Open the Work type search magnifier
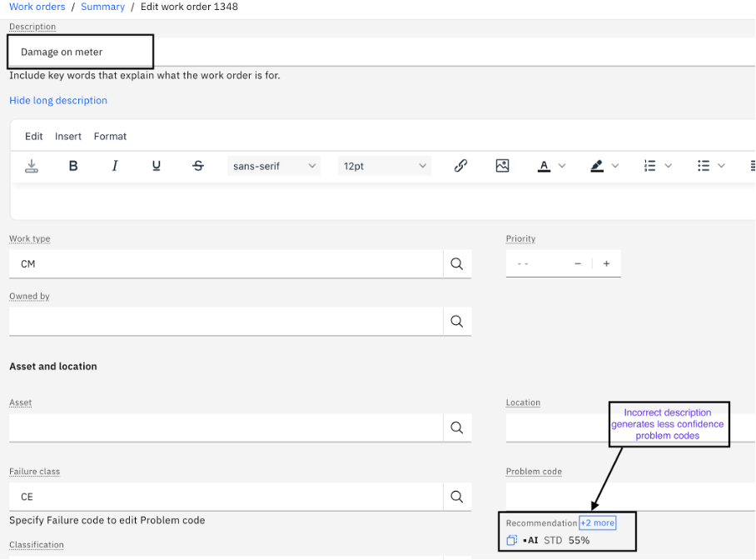This screenshot has width=756, height=560. (456, 262)
